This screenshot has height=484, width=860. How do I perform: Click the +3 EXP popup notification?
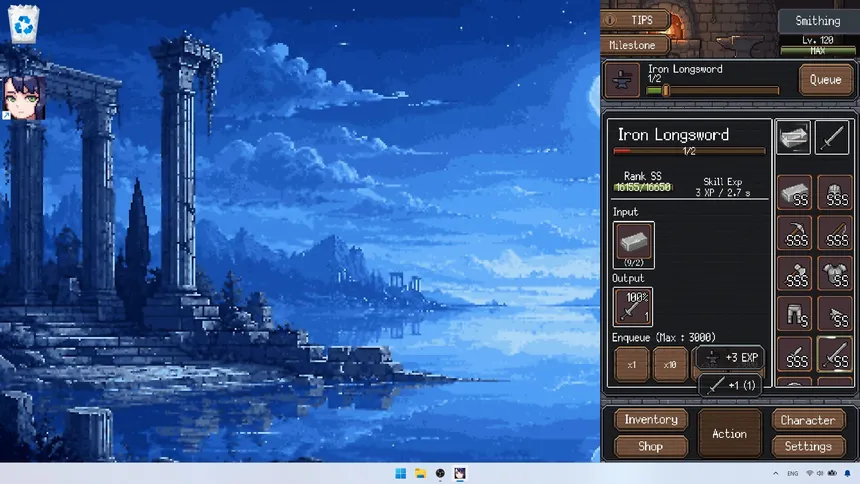pyautogui.click(x=730, y=358)
